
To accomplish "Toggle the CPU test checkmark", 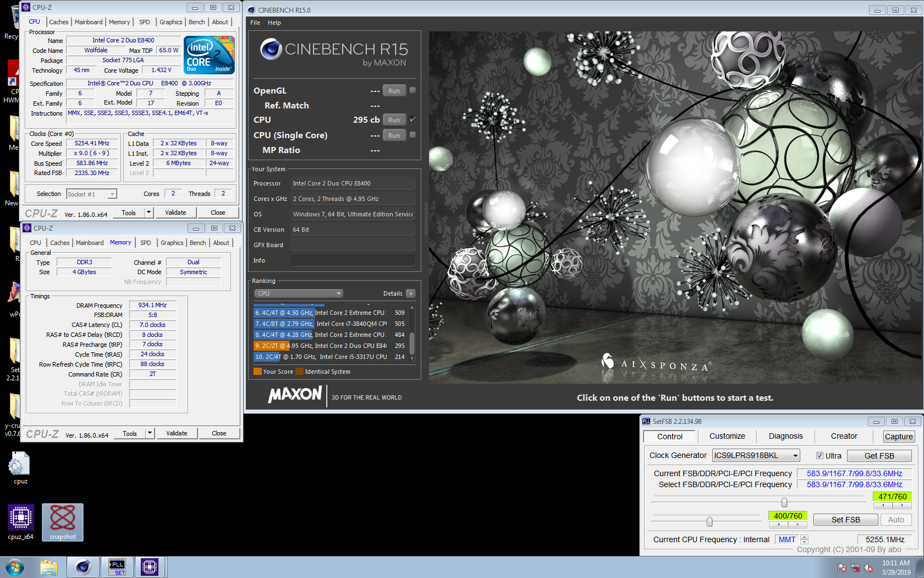I will [413, 119].
